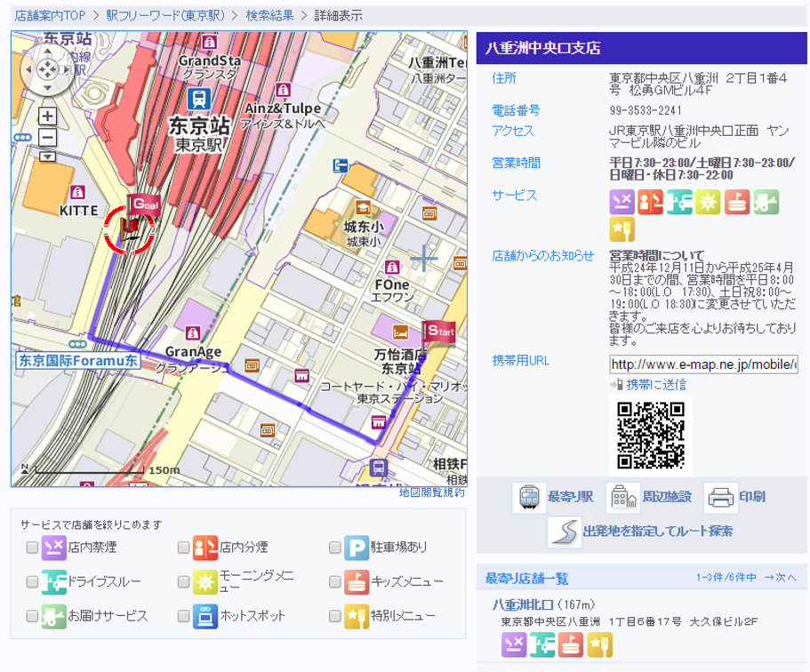Open nearby facilities via building icon
810x672 pixels.
623,498
